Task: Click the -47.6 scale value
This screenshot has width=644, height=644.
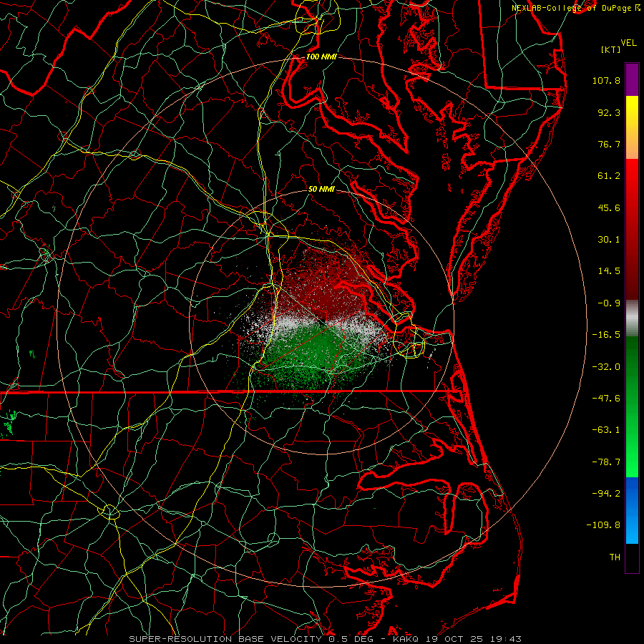Action: (x=606, y=399)
